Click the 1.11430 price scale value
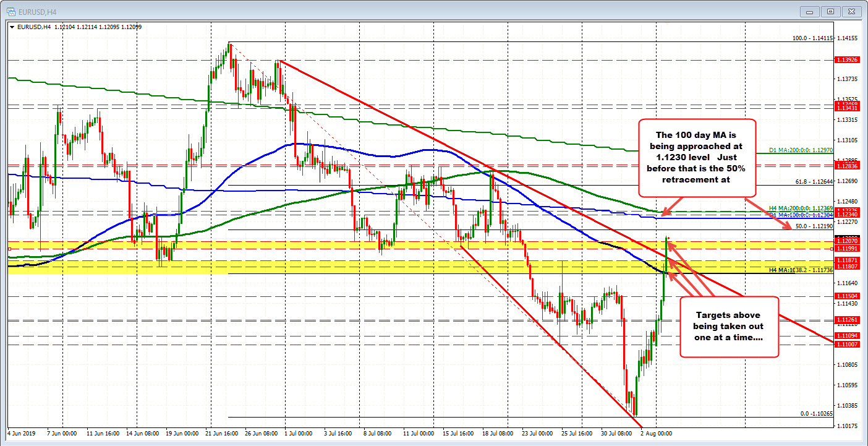The width and height of the screenshot is (868, 446). tap(846, 303)
